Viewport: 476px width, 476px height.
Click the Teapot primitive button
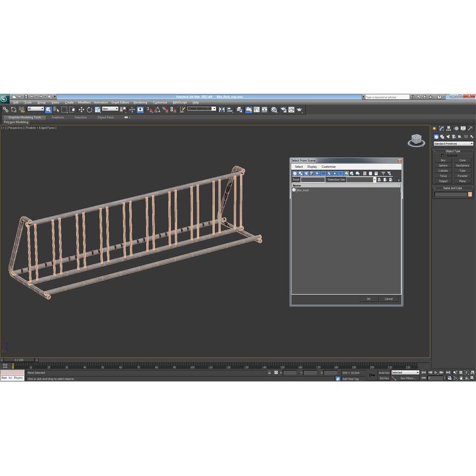click(443, 181)
